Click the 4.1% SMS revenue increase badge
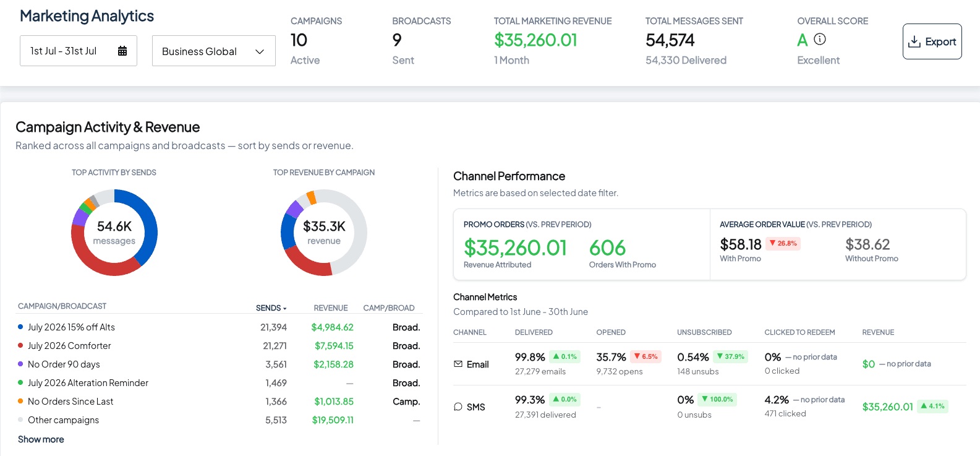This screenshot has width=980, height=456. click(x=933, y=406)
